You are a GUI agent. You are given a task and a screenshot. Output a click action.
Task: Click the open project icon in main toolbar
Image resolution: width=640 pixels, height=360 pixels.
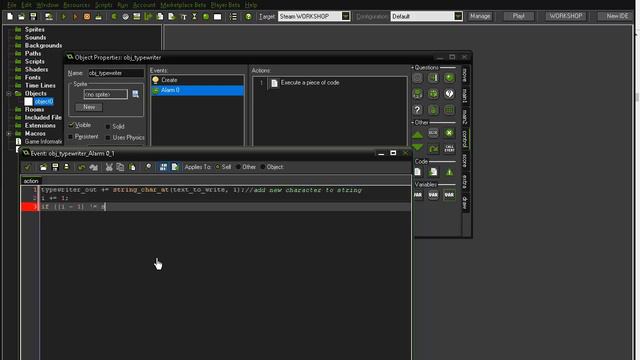click(x=21, y=17)
